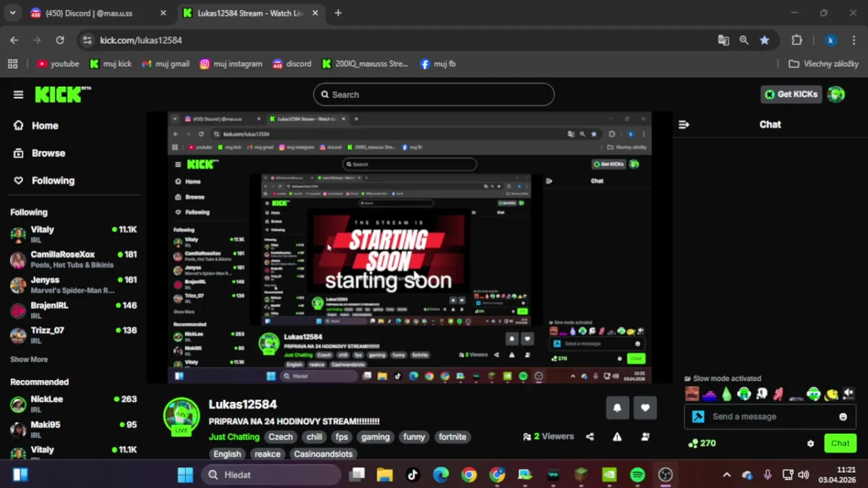
Task: Select the fps tag
Action: [342, 437]
